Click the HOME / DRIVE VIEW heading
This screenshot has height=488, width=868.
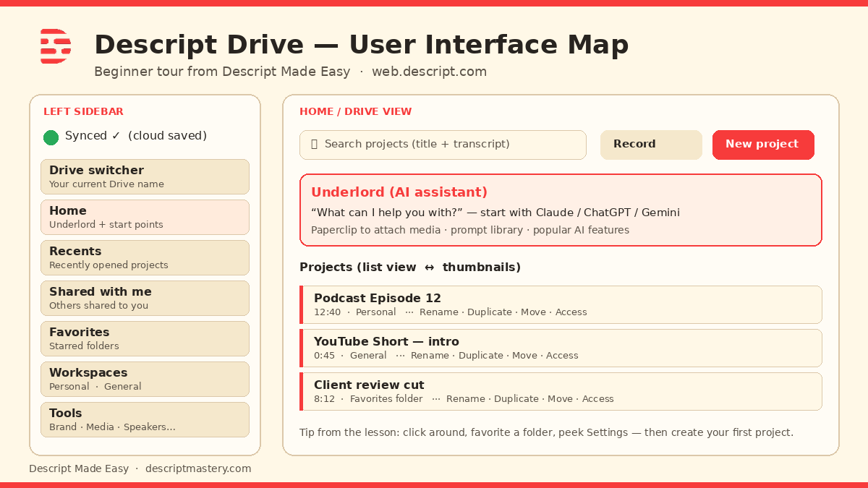tap(356, 111)
